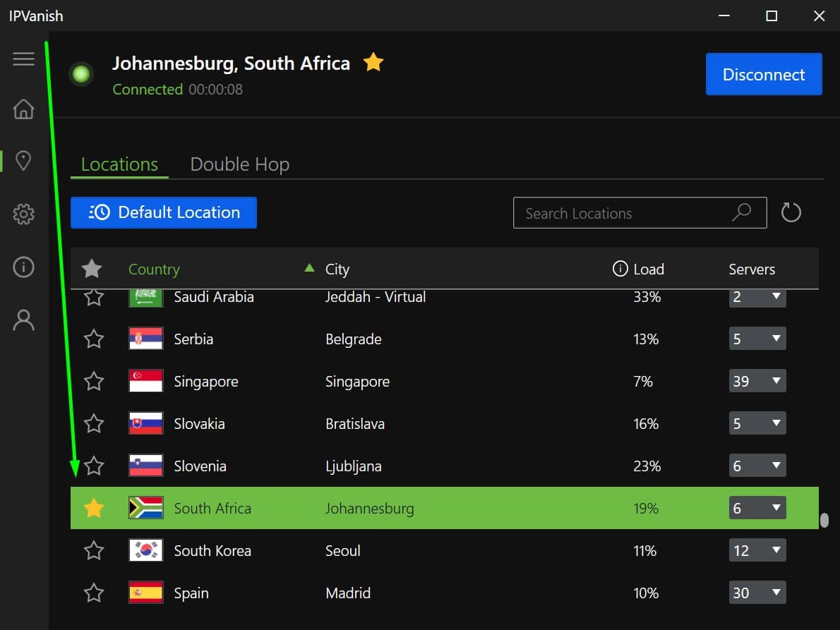Click the Slovenia flag icon

(145, 466)
